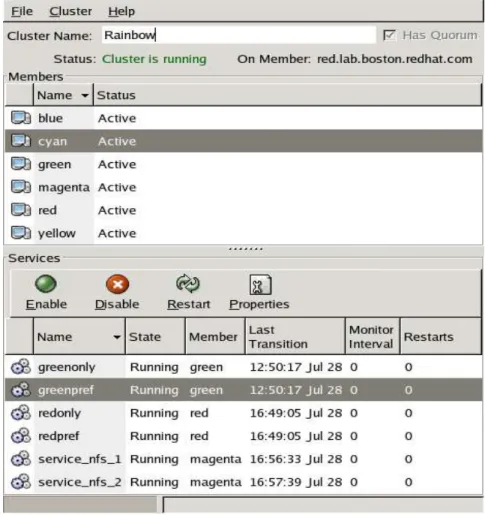The height and width of the screenshot is (515, 485).
Task: Click members Status column header
Action: coord(287,95)
